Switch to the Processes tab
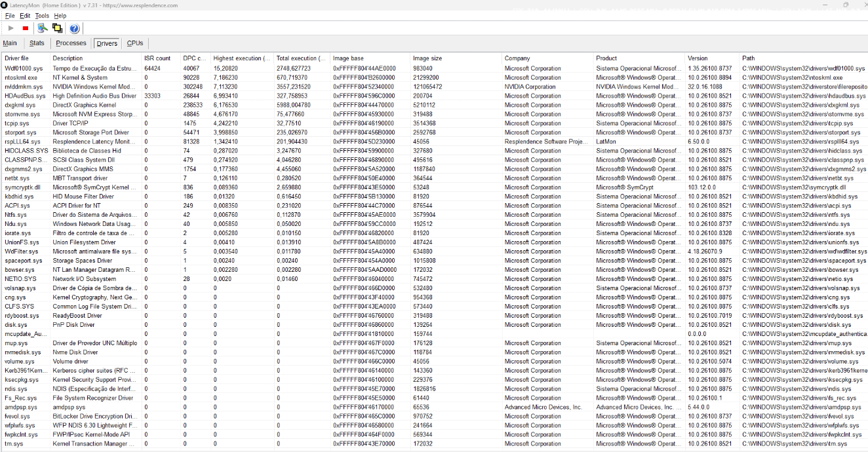This screenshot has width=868, height=452. click(71, 43)
